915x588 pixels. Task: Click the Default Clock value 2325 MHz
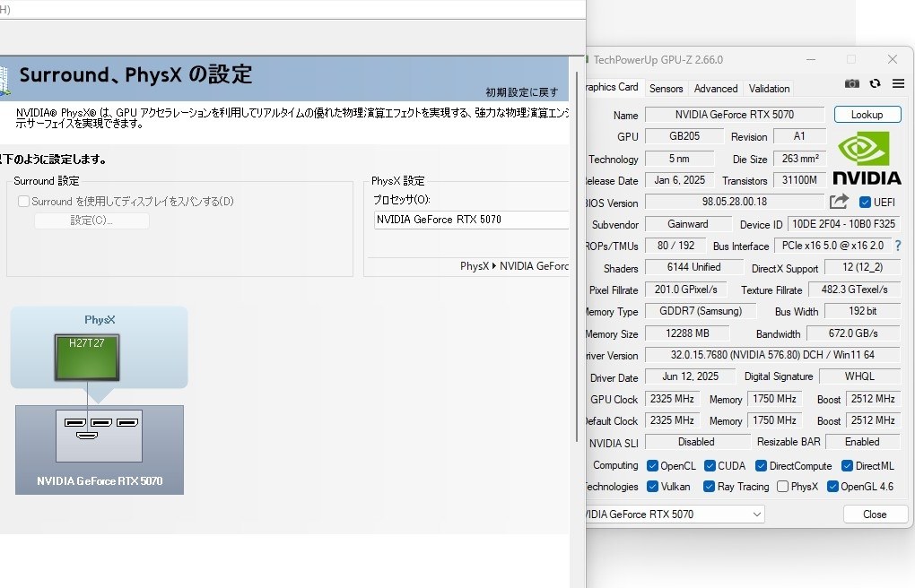pyautogui.click(x=672, y=420)
